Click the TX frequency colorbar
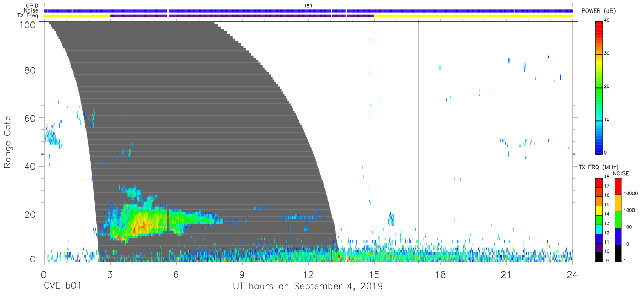644x297 pixels. (x=599, y=220)
